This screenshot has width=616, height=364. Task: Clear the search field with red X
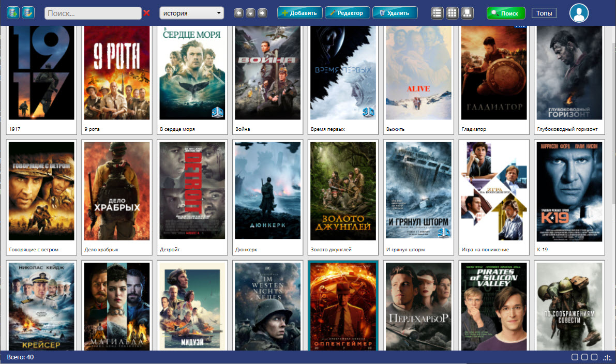[146, 13]
